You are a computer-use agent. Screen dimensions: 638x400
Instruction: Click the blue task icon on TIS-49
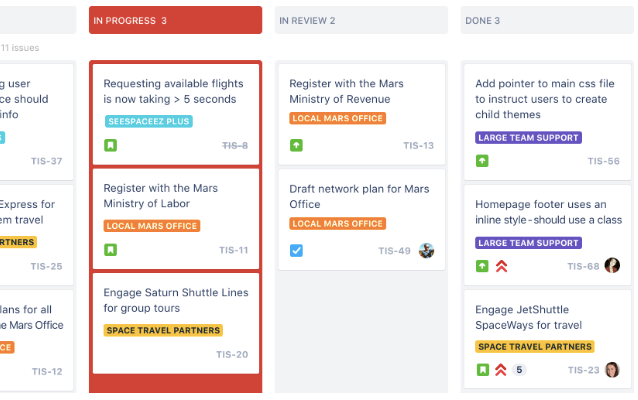pyautogui.click(x=297, y=250)
